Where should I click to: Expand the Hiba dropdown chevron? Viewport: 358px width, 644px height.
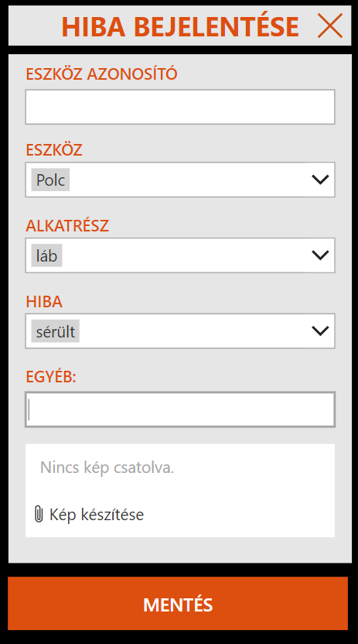320,331
